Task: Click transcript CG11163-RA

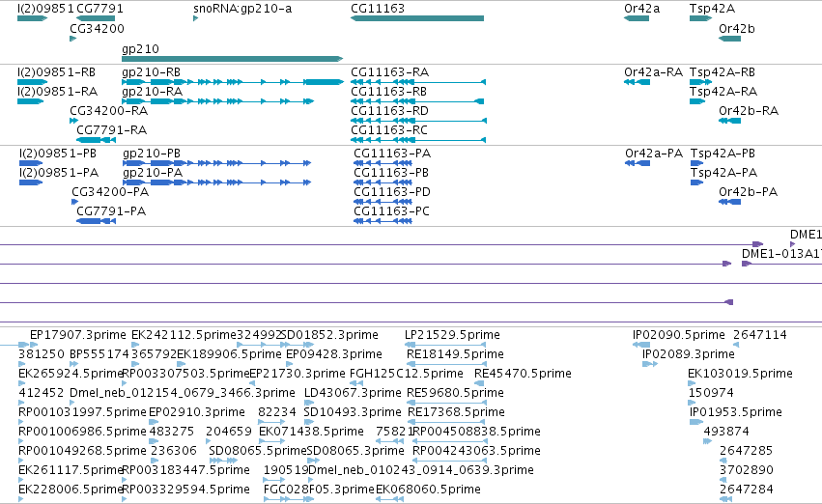Action: coord(418,82)
